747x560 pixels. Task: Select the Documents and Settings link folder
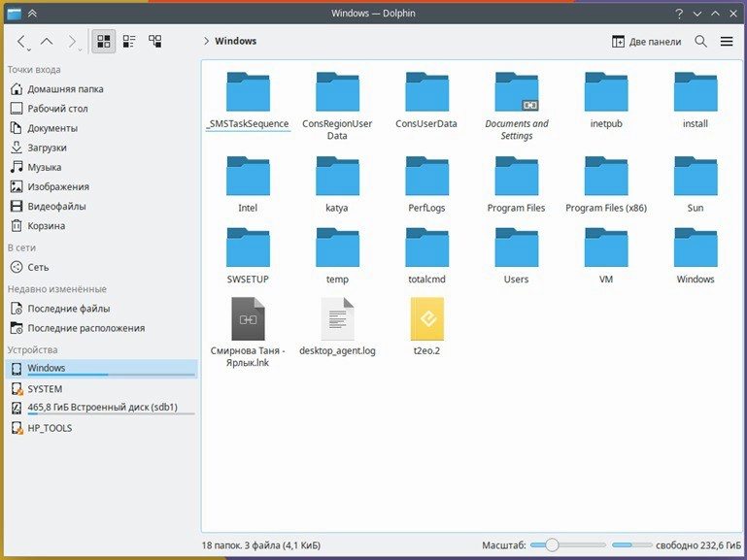click(517, 106)
